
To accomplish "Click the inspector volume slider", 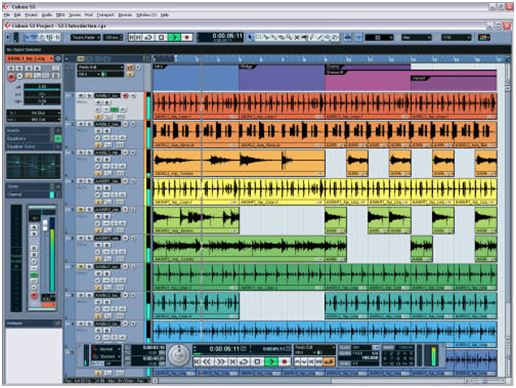I will (42, 88).
